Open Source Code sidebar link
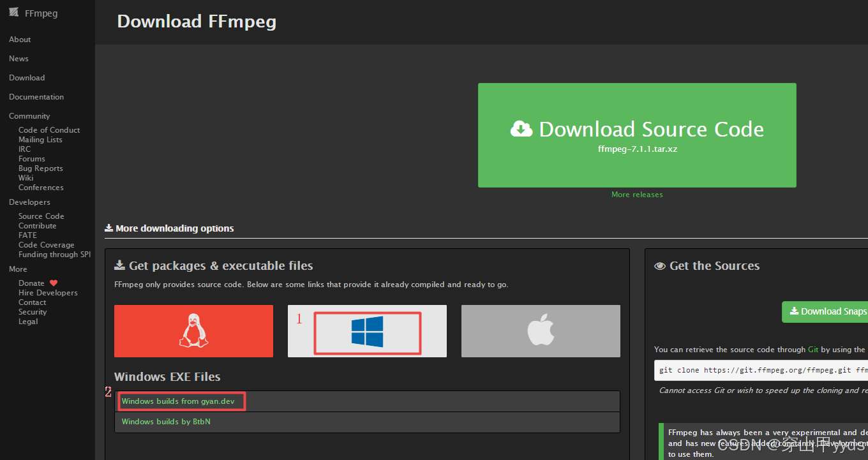This screenshot has height=460, width=868. coord(41,216)
